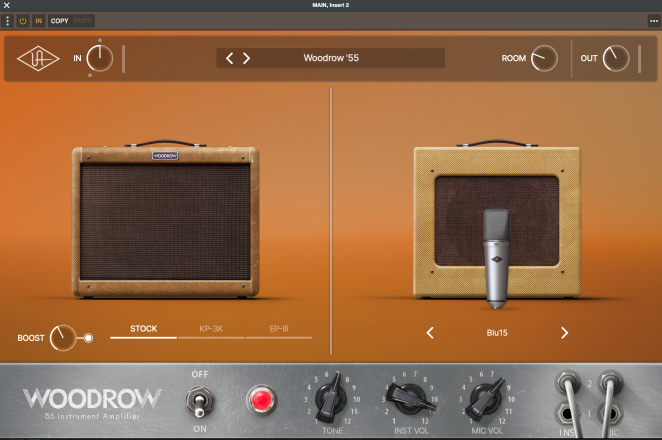The height and width of the screenshot is (440, 662).
Task: Toggle the plugin power bypass icon
Action: [x=22, y=20]
